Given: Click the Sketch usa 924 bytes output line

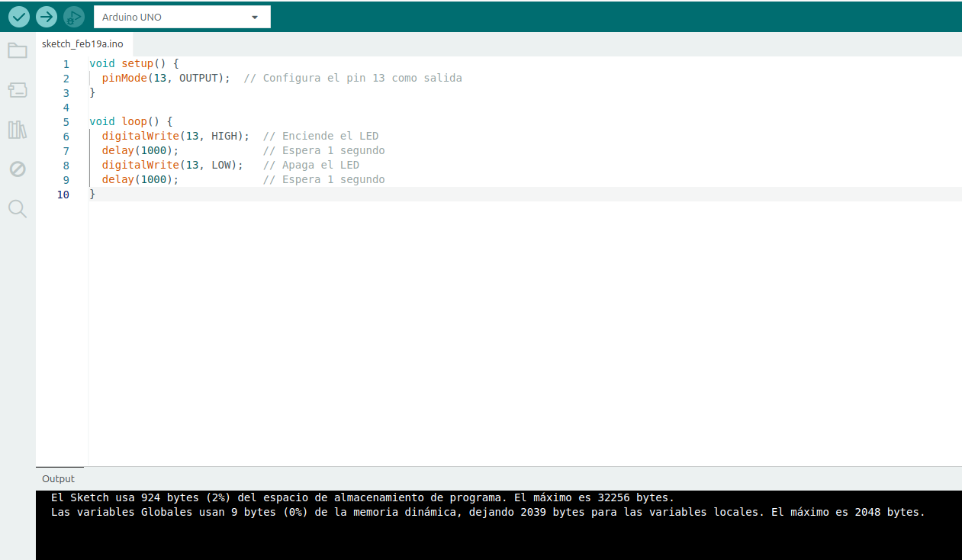Looking at the screenshot, I should [x=362, y=497].
